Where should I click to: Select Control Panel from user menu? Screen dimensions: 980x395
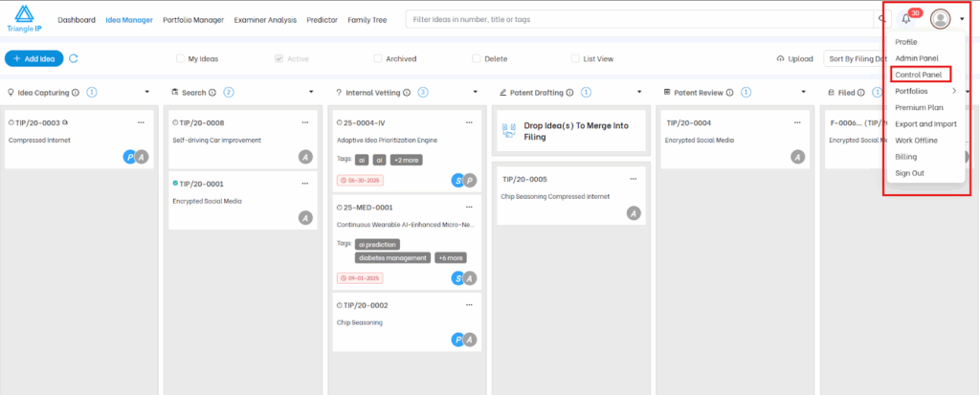pos(916,75)
